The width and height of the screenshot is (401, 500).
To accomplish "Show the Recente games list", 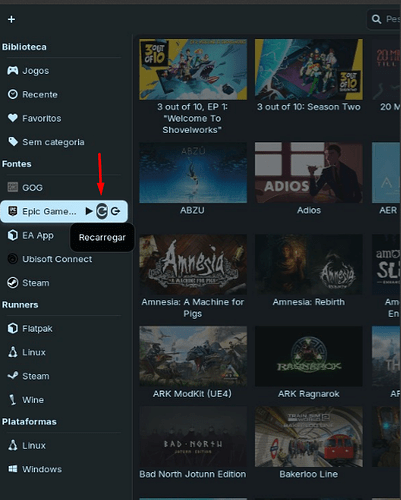I will (63, 95).
